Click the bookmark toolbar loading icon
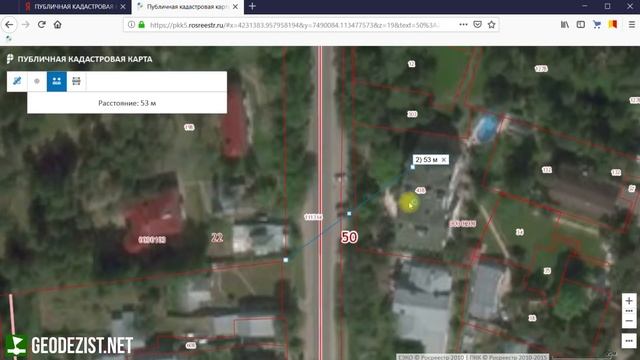 (x=9, y=39)
